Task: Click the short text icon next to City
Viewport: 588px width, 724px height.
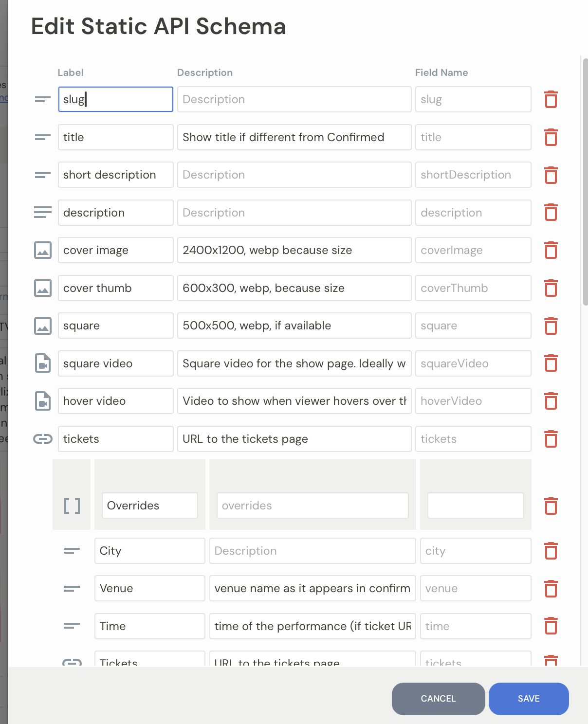Action: click(72, 551)
